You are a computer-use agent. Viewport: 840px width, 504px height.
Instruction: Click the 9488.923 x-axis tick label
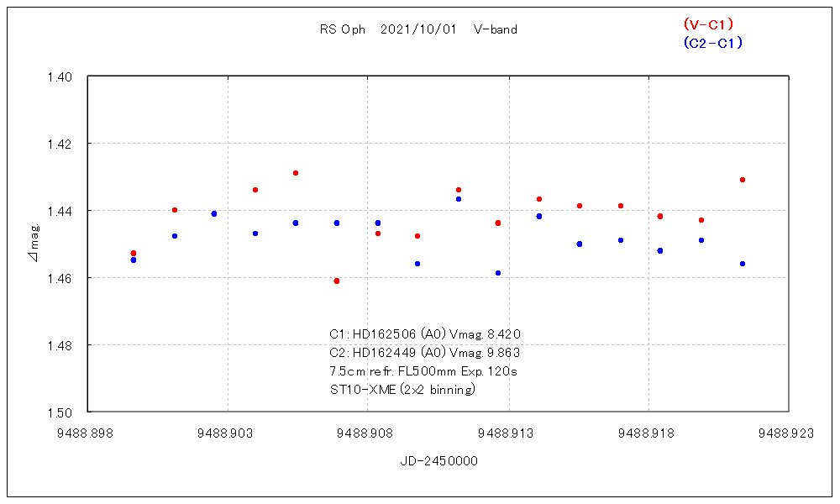tap(788, 433)
